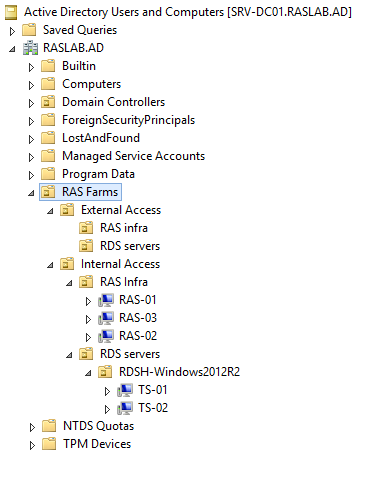This screenshot has width=368, height=479.
Task: Click the Active Directory Users and Computers root icon
Action: click(11, 13)
